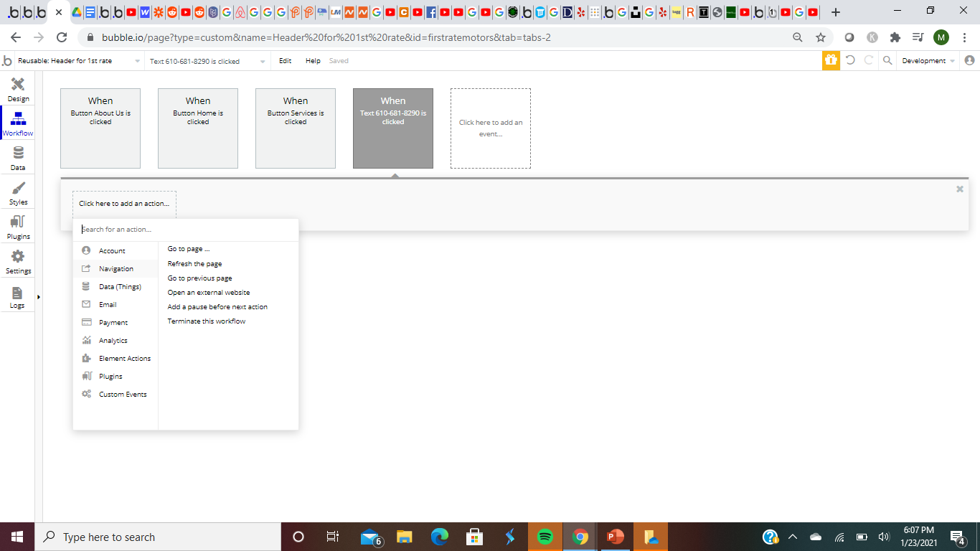
Task: Close the workflow actions panel
Action: [x=960, y=189]
